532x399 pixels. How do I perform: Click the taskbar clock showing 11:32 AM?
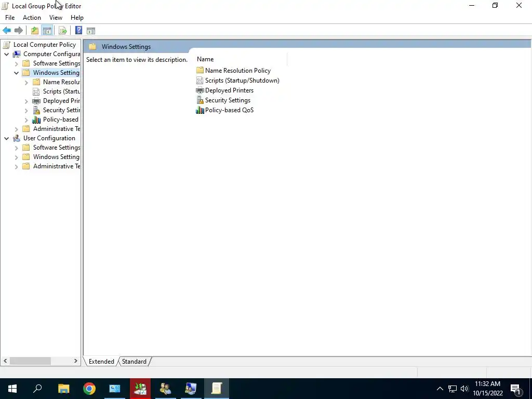[487, 389]
